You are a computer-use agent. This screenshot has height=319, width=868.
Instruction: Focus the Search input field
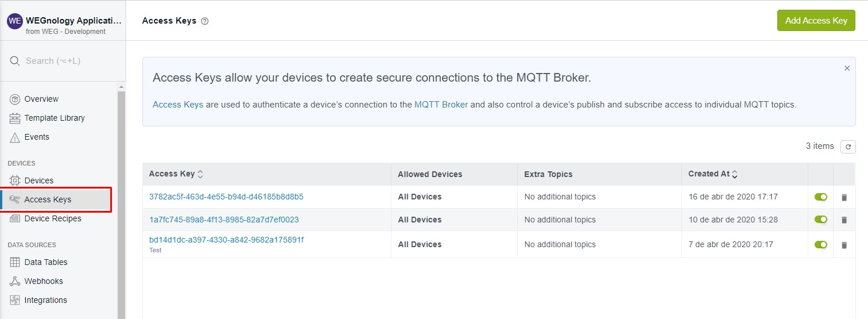[63, 61]
